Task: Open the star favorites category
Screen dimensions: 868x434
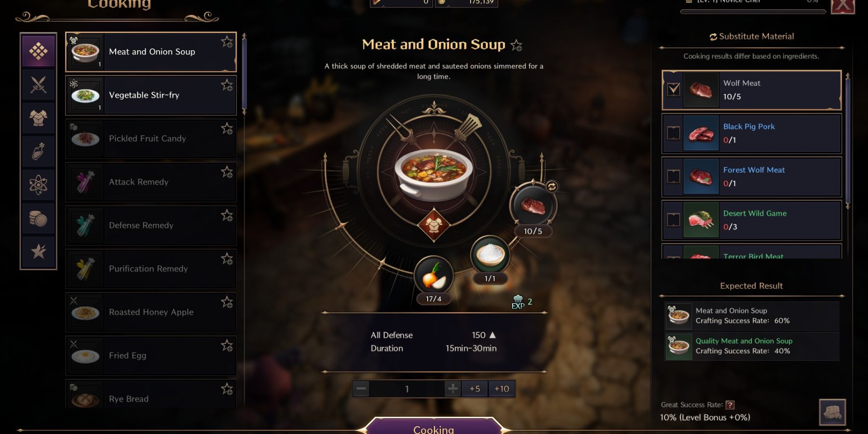Action: click(39, 251)
